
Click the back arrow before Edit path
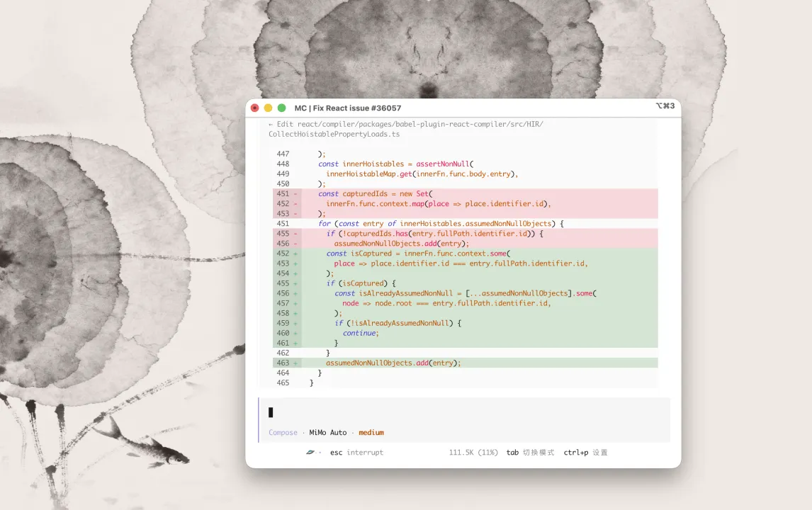271,124
